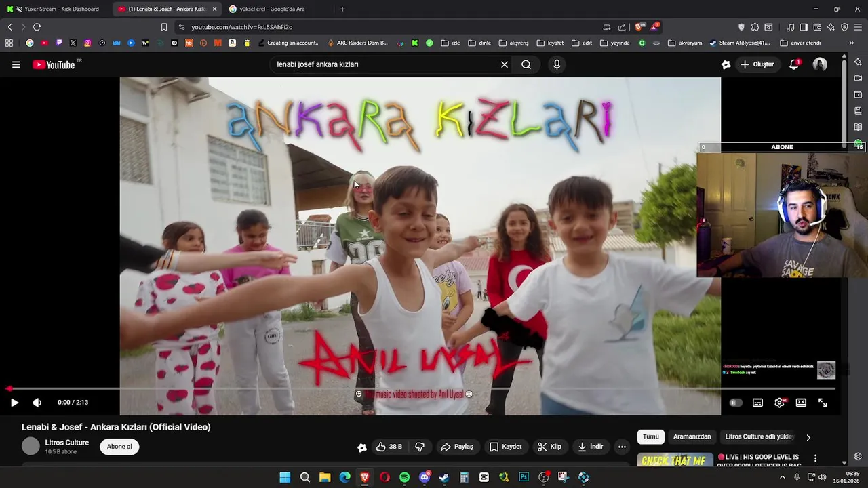
Task: Create a clip using Klip
Action: click(x=549, y=447)
